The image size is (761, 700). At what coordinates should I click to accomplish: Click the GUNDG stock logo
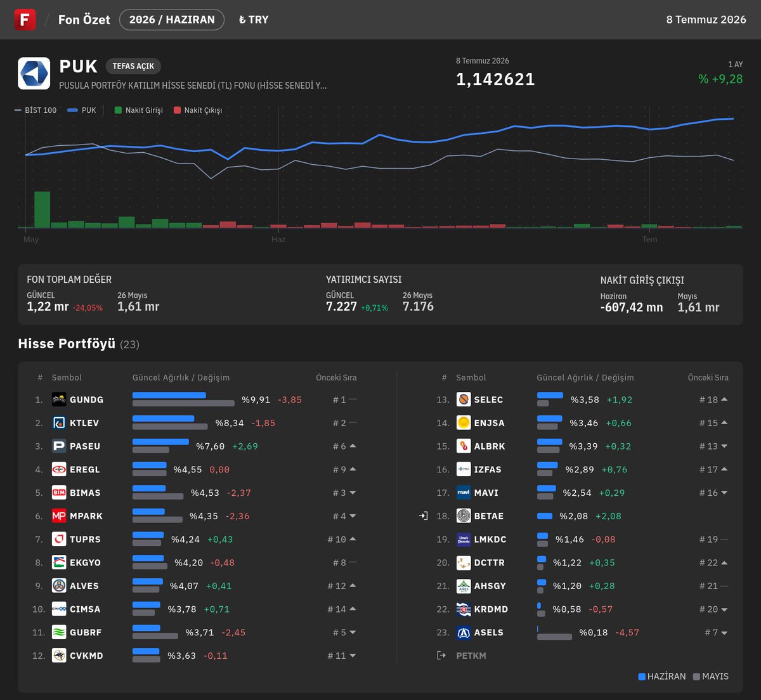[59, 399]
